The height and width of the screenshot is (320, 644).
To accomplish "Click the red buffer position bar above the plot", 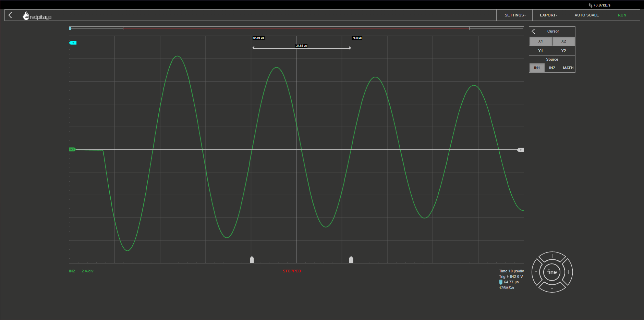I will point(296,28).
